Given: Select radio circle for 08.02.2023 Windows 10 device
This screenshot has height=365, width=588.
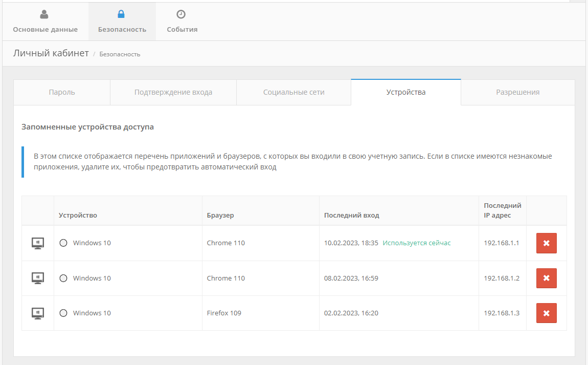Looking at the screenshot, I should (63, 278).
